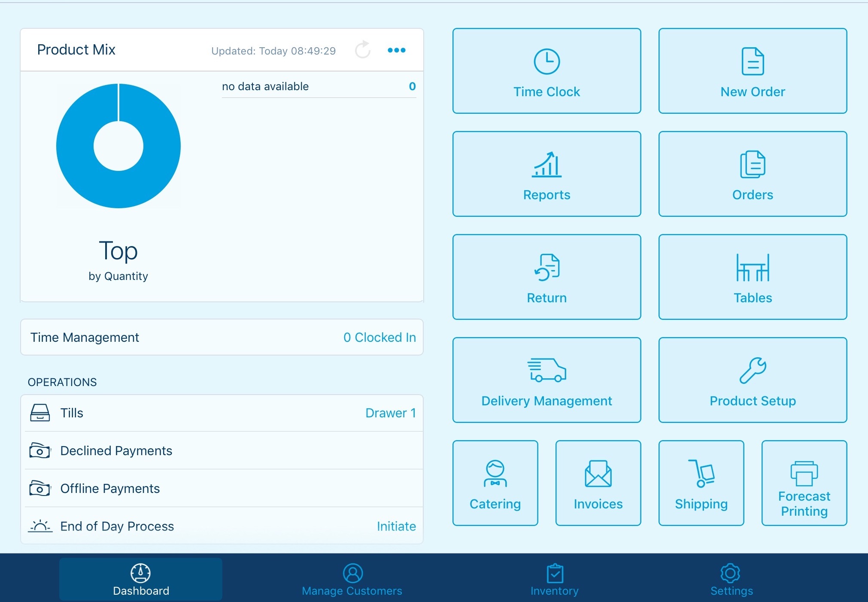
Task: Open the Catering module
Action: point(495,483)
